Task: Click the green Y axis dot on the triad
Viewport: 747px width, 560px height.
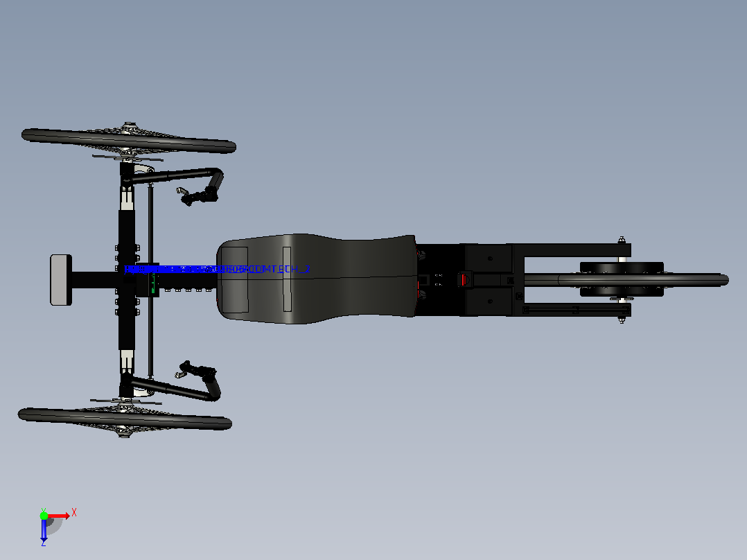Action: [44, 516]
